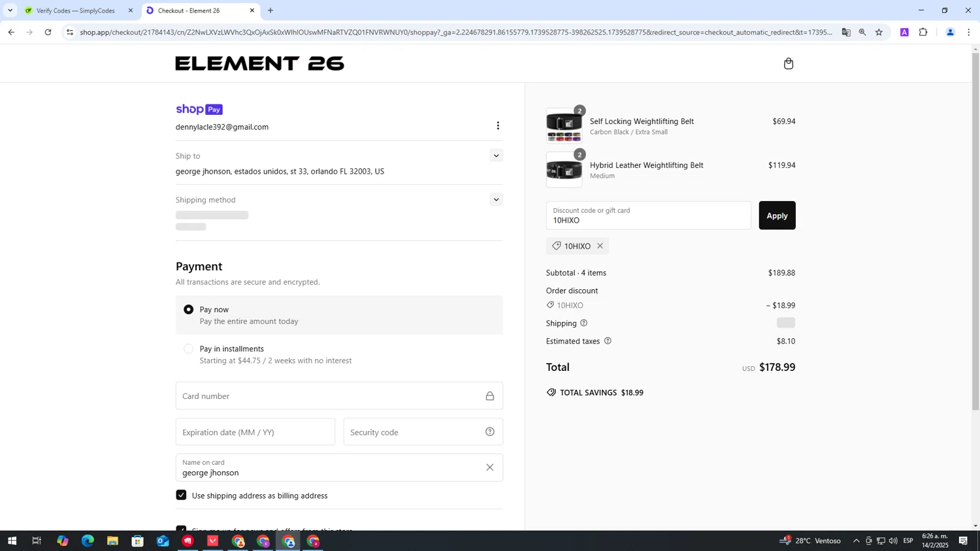Show the security code help tooltip
This screenshot has width=980, height=551.
click(x=490, y=432)
